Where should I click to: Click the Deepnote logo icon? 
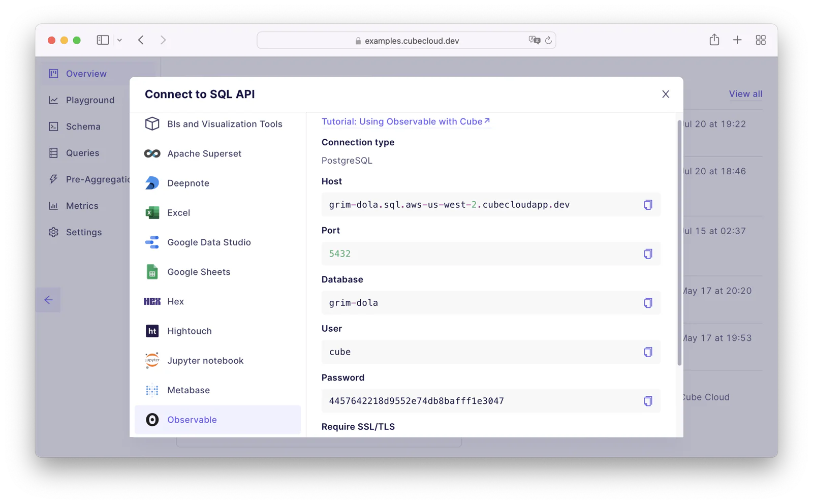[152, 183]
